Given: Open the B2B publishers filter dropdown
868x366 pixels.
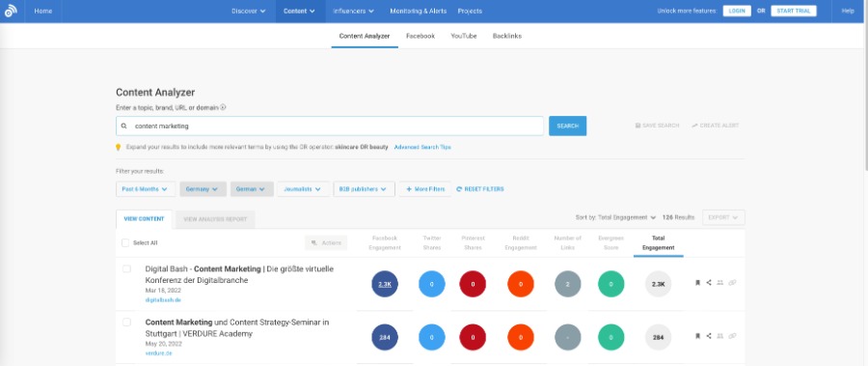Looking at the screenshot, I should pyautogui.click(x=365, y=189).
